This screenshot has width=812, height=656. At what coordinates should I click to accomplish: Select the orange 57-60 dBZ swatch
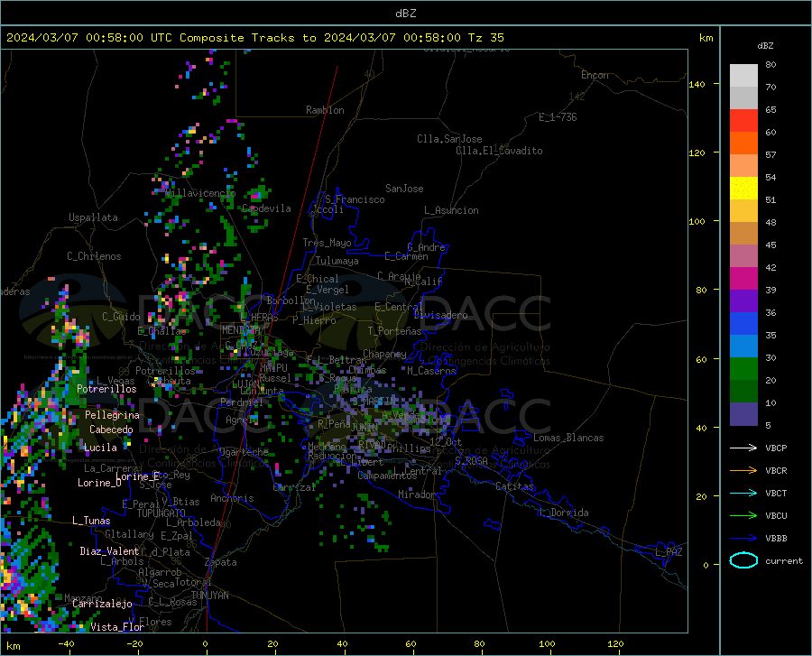click(x=743, y=143)
